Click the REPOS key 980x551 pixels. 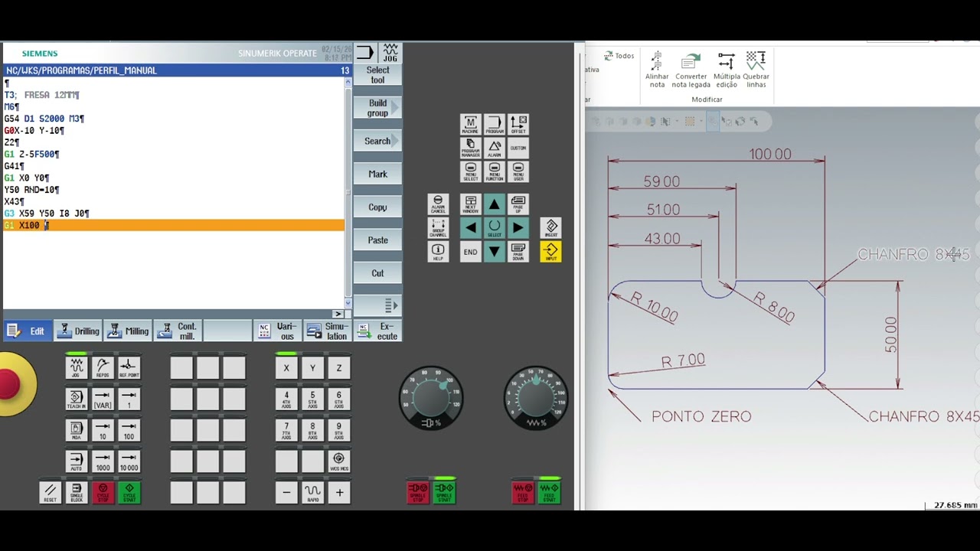pos(103,367)
